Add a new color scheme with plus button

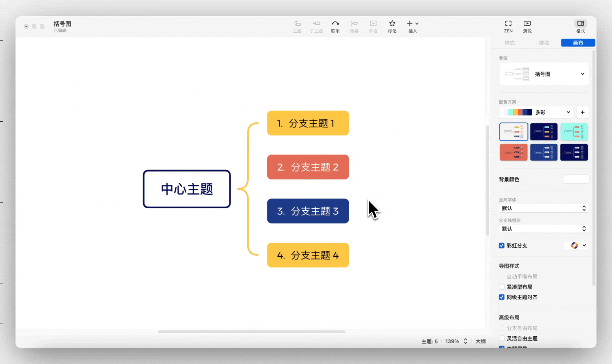pyautogui.click(x=582, y=112)
